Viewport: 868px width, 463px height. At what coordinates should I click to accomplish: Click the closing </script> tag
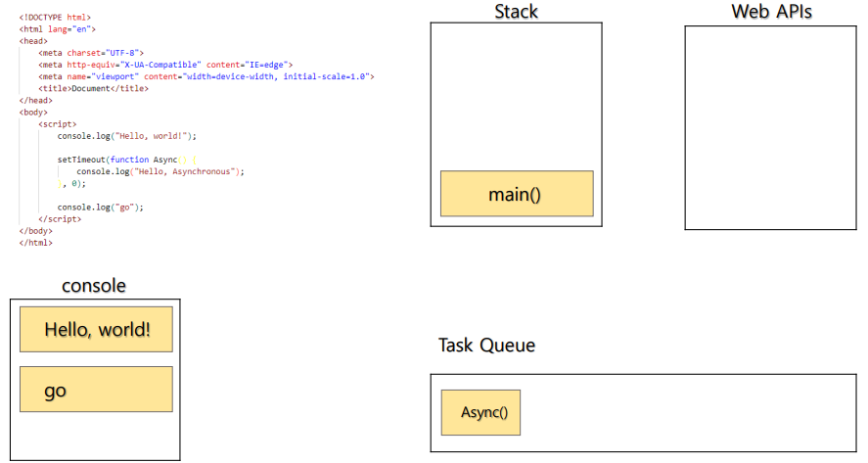click(60, 218)
